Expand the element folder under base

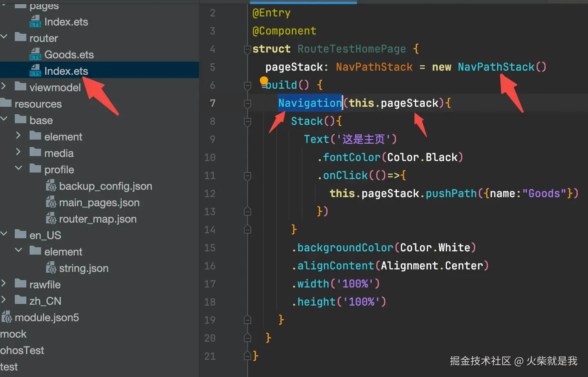pyautogui.click(x=18, y=135)
